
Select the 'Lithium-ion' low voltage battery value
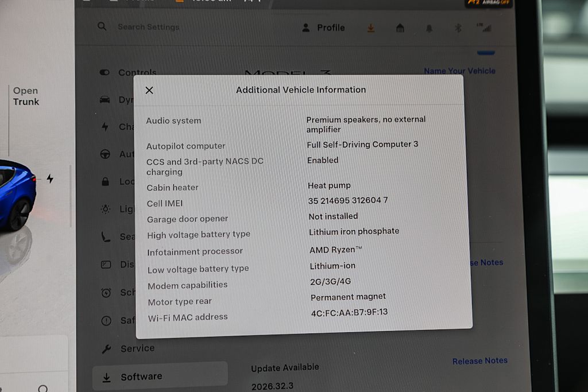click(332, 266)
